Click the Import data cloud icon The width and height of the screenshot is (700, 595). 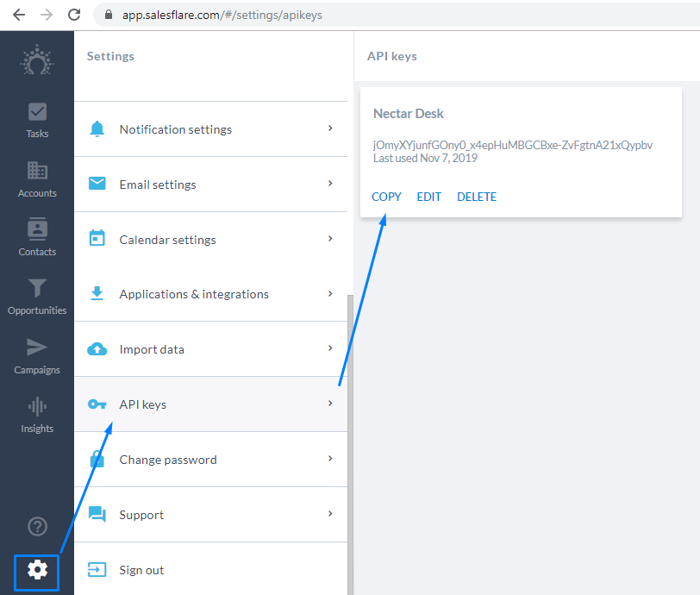tap(97, 349)
